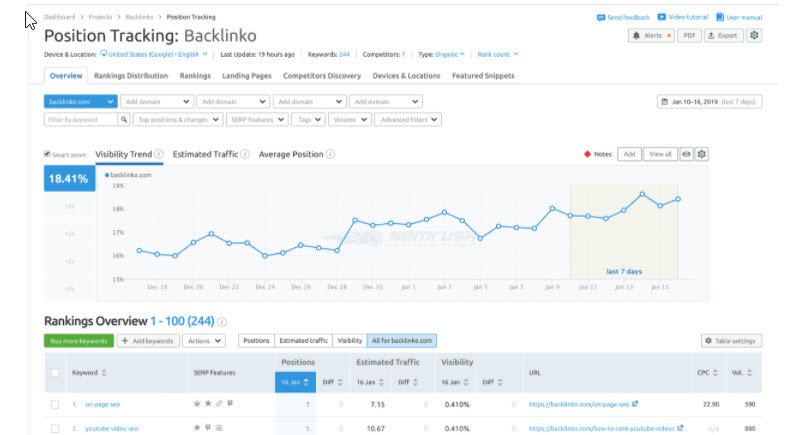This screenshot has height=435, width=790.
Task: Click the Export button
Action: coord(723,35)
